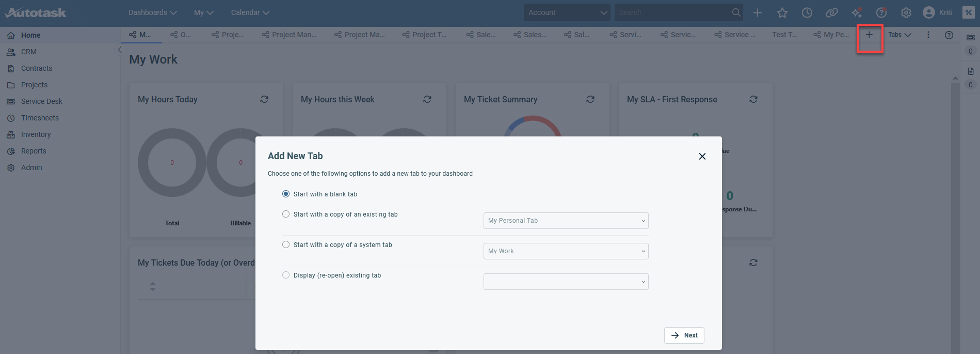
Task: Refresh the My Hours Today widget
Action: point(264,99)
